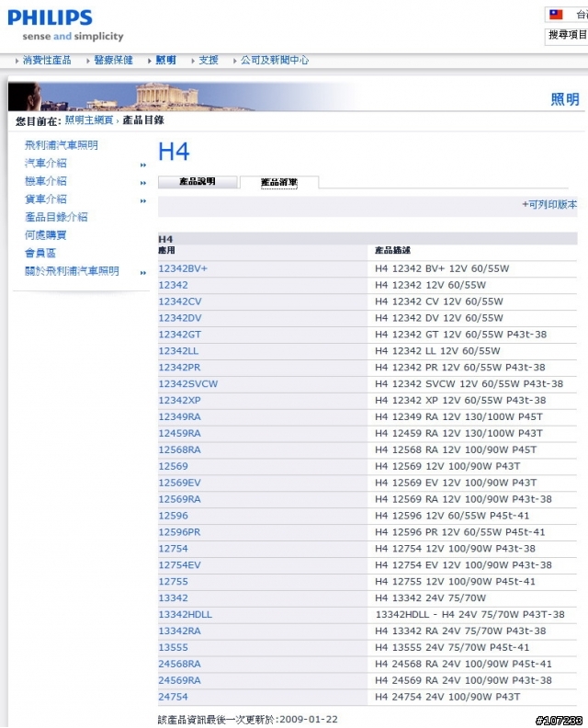Click the Taiwan flag icon

(x=556, y=15)
